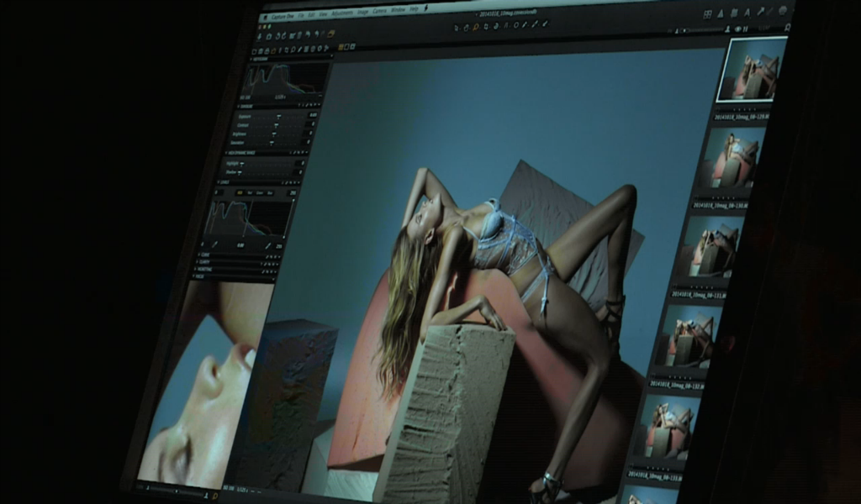The width and height of the screenshot is (861, 504).
Task: Select the Blue channel in Levels
Action: click(270, 192)
